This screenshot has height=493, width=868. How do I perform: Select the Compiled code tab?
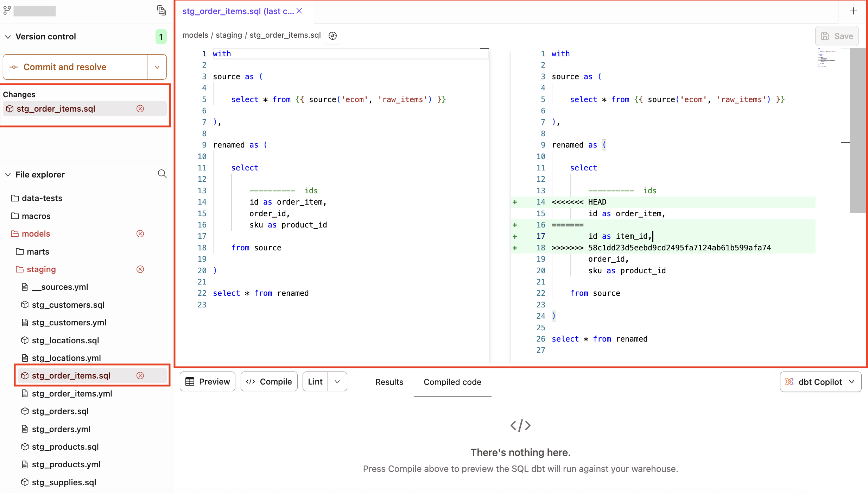(x=452, y=382)
